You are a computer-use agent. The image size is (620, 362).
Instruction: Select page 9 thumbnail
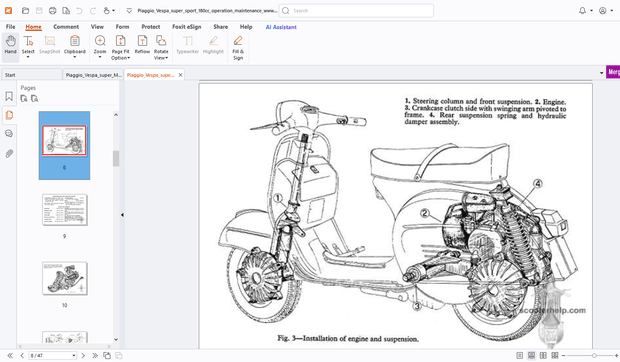pos(64,210)
